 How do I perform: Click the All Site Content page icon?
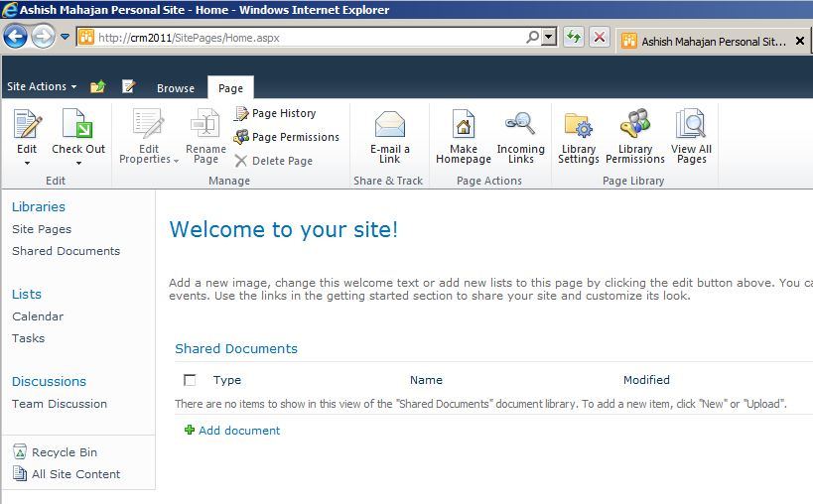click(20, 473)
